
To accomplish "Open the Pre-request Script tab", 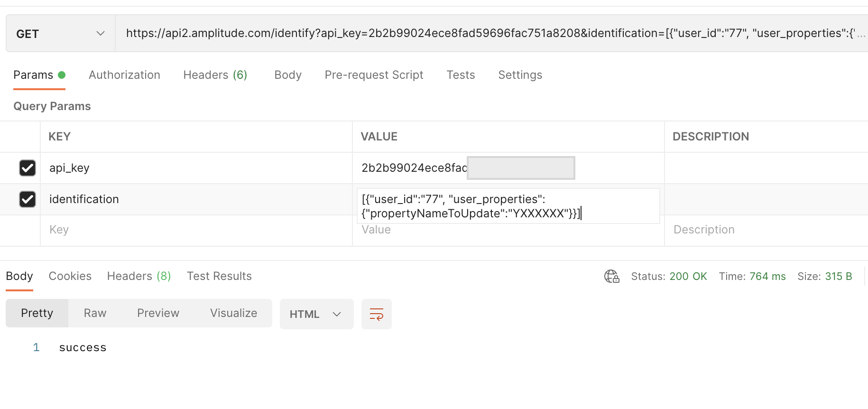I will click(x=374, y=75).
